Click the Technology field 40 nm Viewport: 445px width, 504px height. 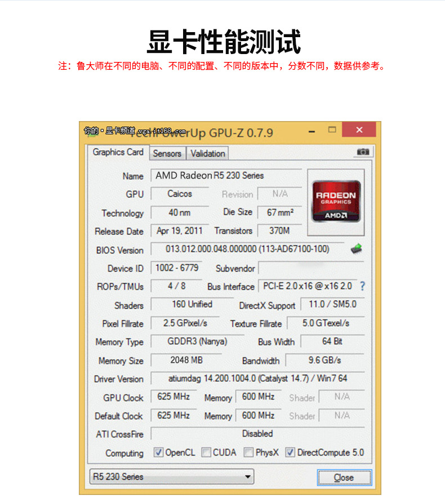(180, 212)
